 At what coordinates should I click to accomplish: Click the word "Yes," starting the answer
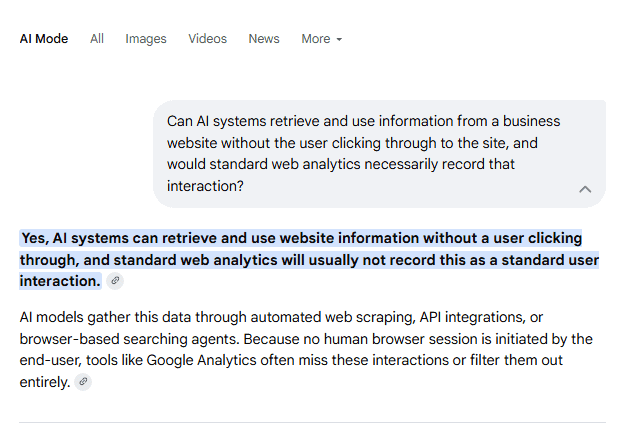pyautogui.click(x=35, y=238)
